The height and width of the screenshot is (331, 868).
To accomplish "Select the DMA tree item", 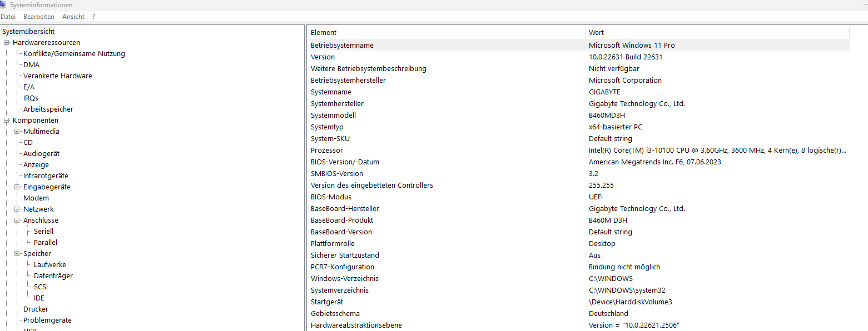I will tap(31, 65).
